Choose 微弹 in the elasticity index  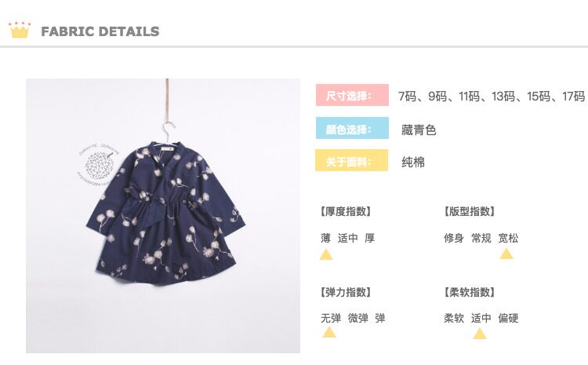358,319
